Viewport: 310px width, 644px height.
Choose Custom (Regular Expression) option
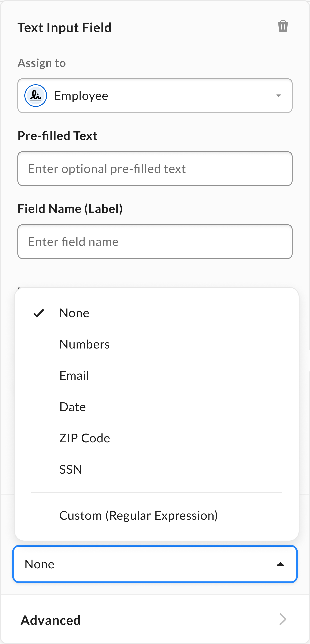click(x=139, y=515)
